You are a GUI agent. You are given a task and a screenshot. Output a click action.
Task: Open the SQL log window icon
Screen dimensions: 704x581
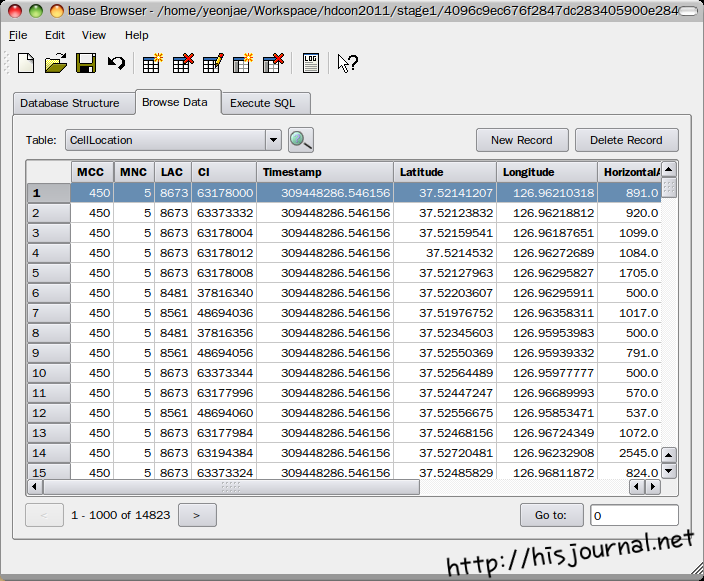(x=311, y=63)
